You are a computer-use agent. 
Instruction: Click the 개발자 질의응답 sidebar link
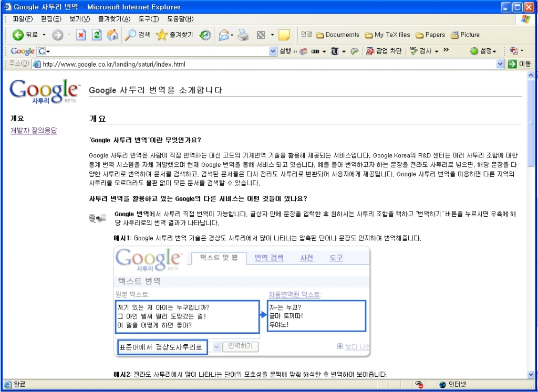point(34,131)
